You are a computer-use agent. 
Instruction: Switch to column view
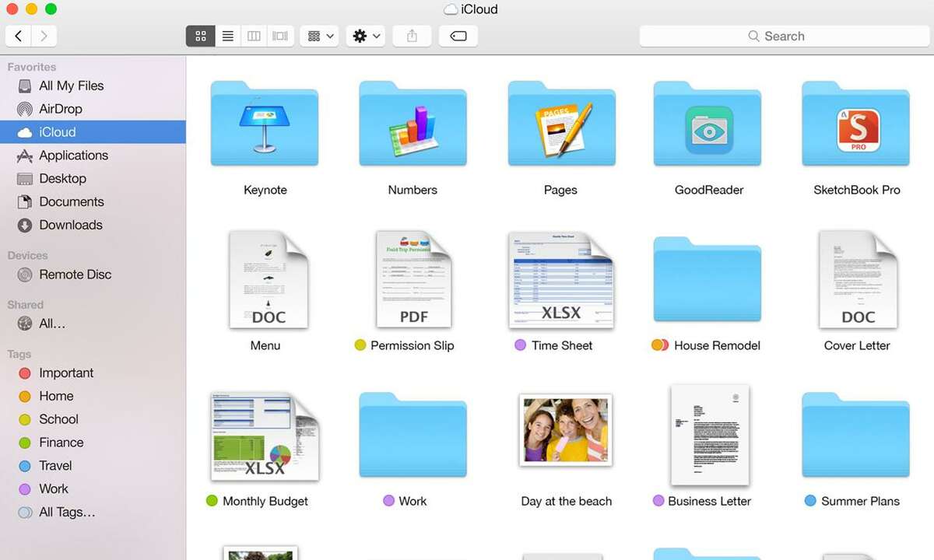pyautogui.click(x=254, y=36)
